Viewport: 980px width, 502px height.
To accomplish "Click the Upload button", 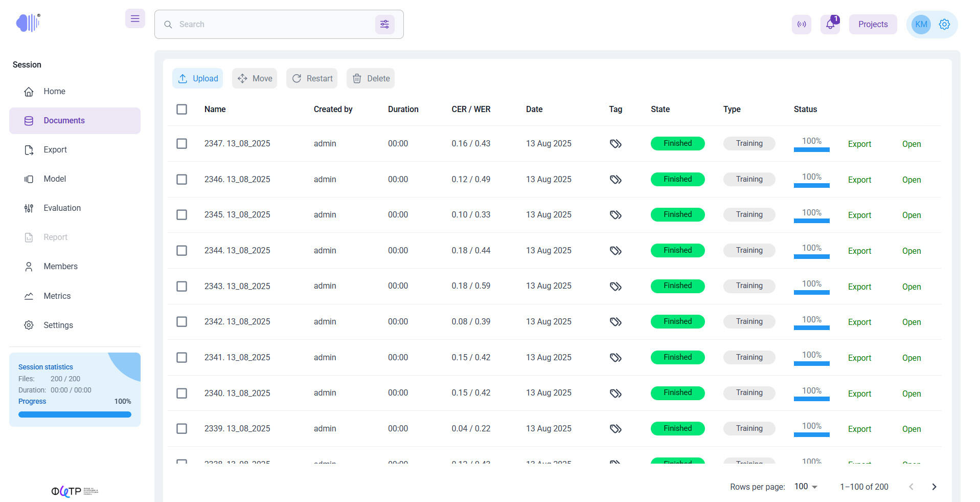I will click(x=198, y=78).
